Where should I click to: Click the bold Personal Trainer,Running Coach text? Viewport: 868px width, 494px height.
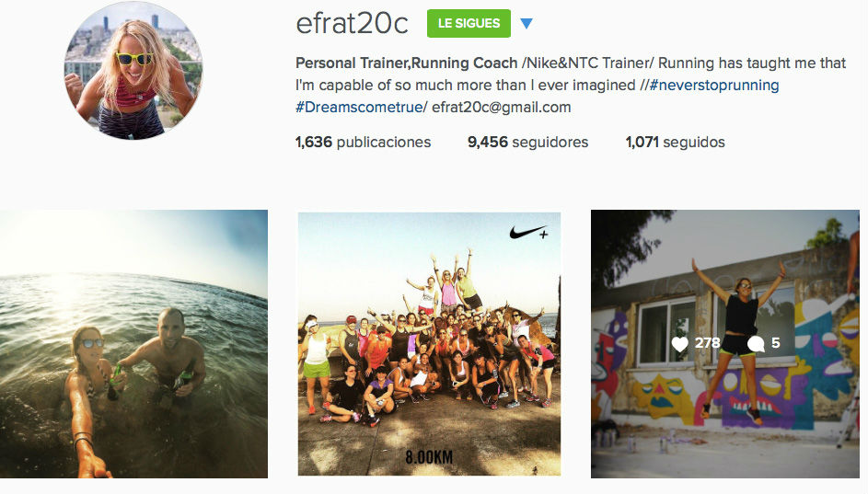tap(406, 63)
